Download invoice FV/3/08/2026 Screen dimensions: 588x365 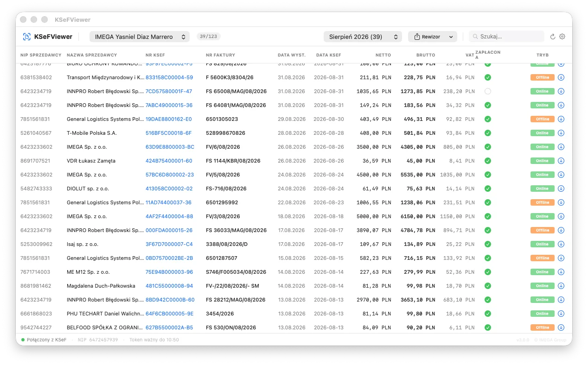[x=561, y=216]
